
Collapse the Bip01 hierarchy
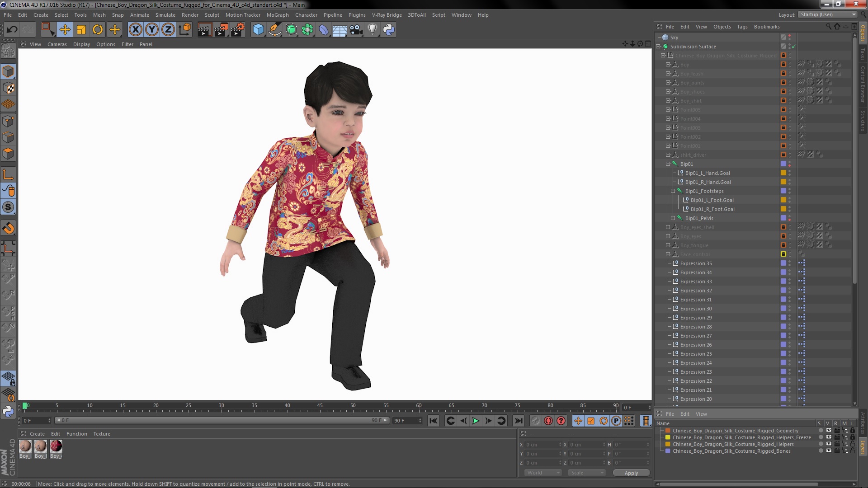coord(668,164)
